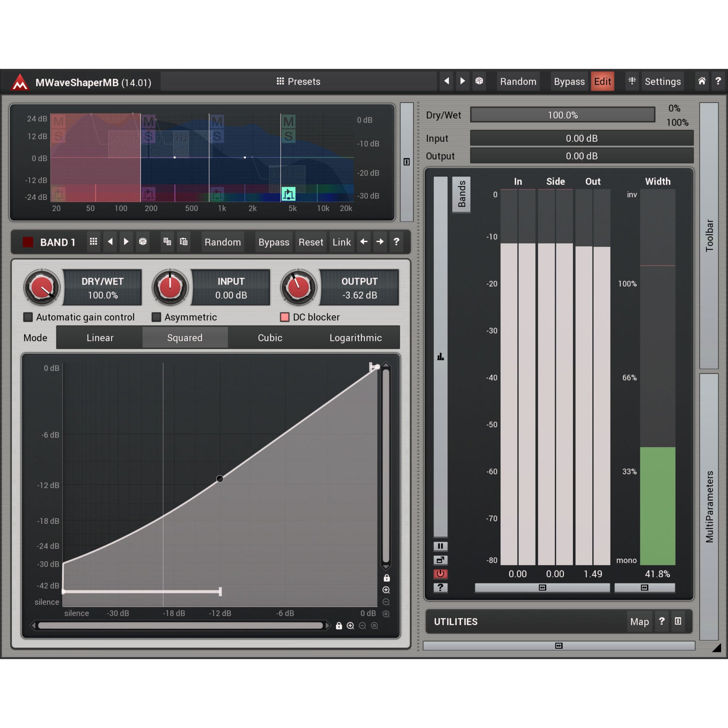The image size is (728, 728).
Task: Click the Band 1 paste icon
Action: [183, 242]
